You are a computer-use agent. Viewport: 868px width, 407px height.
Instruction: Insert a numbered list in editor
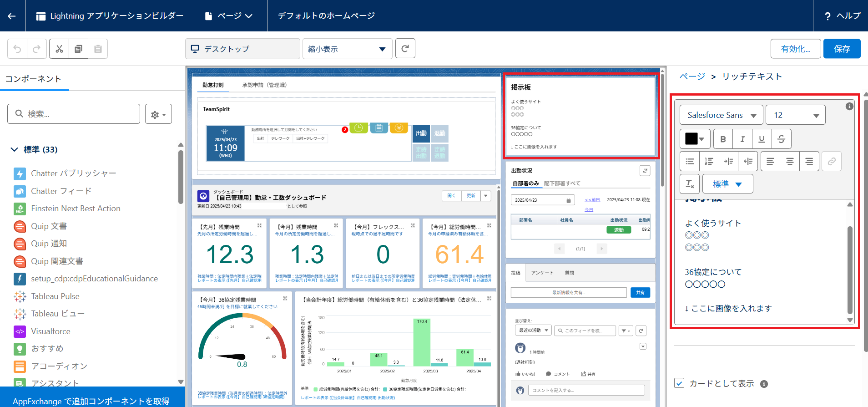click(709, 161)
